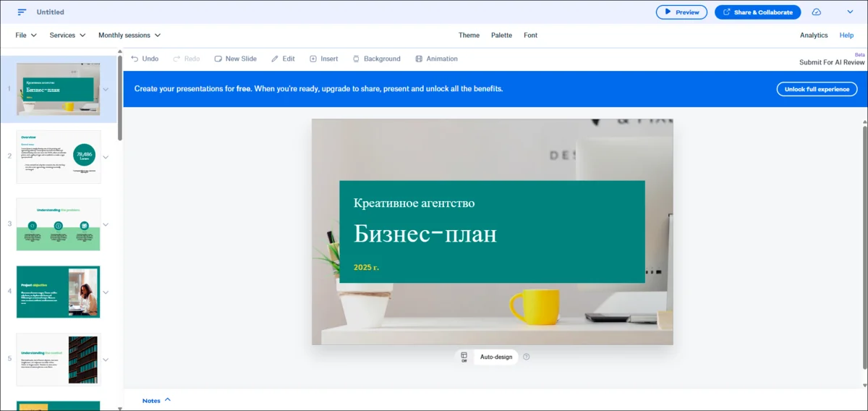868x411 pixels.
Task: Open the File menu
Action: pos(26,35)
